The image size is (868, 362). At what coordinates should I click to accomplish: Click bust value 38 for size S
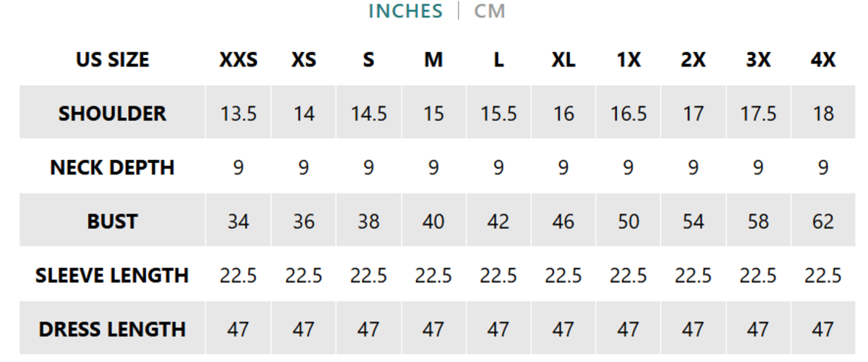click(368, 222)
